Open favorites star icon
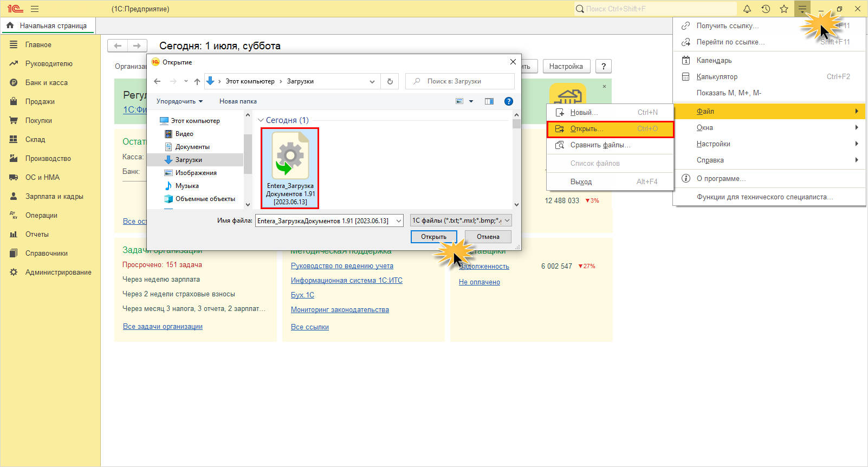This screenshot has width=868, height=467. (784, 9)
